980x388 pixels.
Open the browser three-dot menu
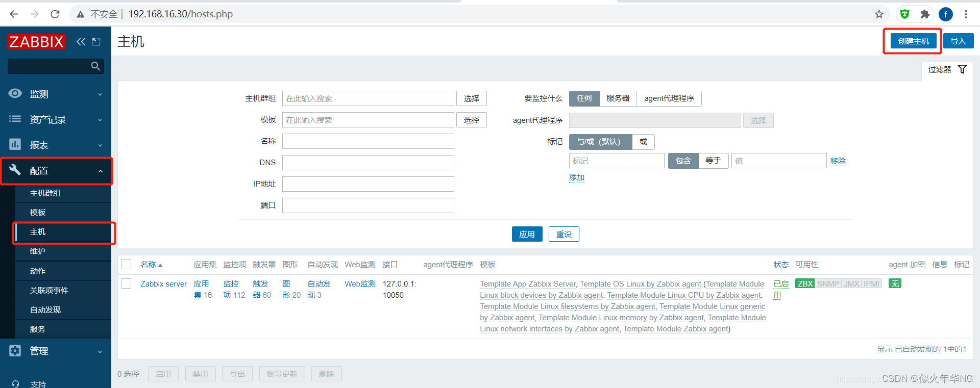[x=966, y=14]
